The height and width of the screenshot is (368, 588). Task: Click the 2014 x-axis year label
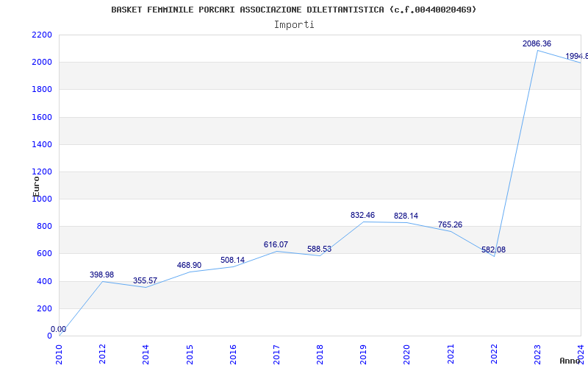146,355
